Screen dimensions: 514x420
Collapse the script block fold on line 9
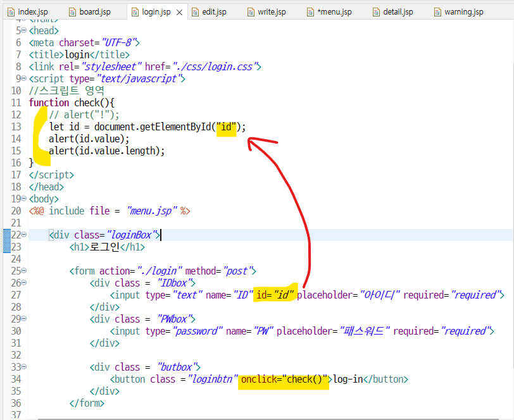24,78
